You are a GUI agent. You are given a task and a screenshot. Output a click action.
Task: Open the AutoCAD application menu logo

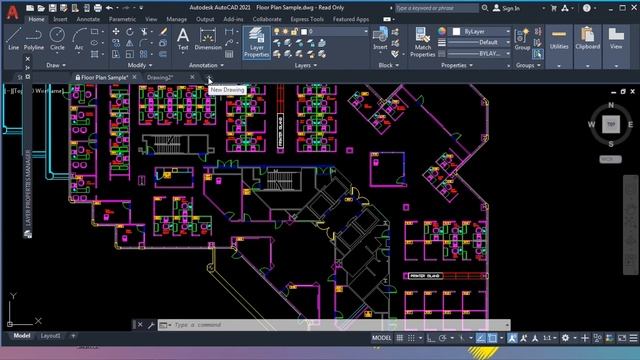pos(12,12)
